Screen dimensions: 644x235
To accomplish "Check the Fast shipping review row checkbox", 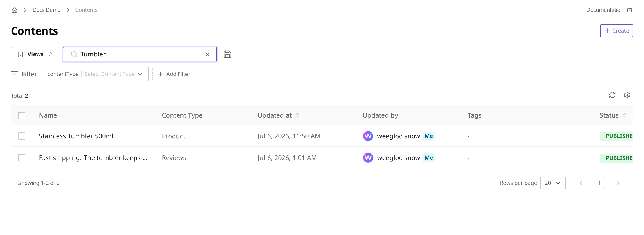I will pos(22,158).
